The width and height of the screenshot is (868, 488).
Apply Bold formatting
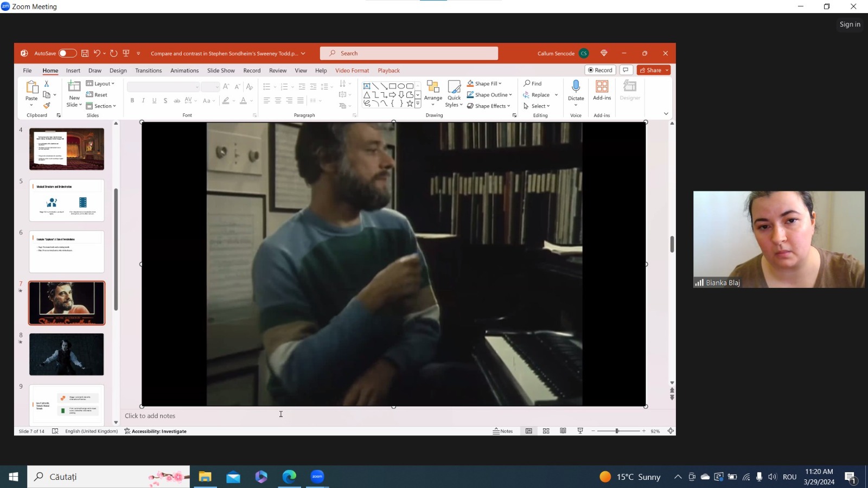tap(132, 100)
